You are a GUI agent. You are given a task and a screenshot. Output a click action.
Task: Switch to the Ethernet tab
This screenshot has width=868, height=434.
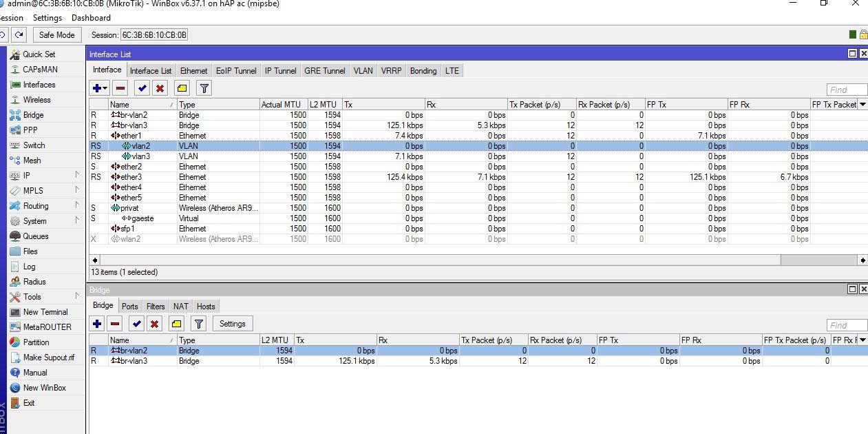point(194,71)
